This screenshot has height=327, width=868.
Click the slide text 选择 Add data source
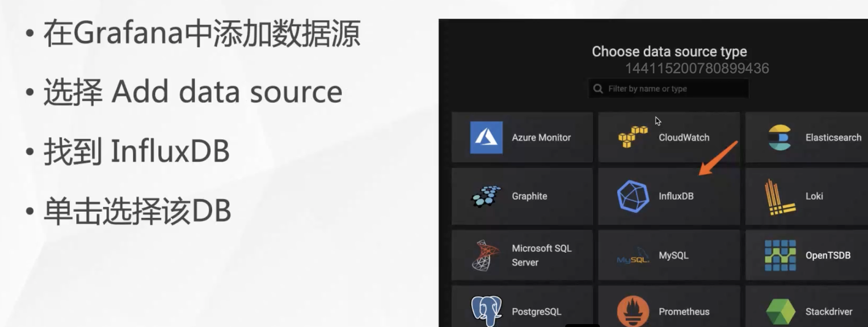(193, 92)
